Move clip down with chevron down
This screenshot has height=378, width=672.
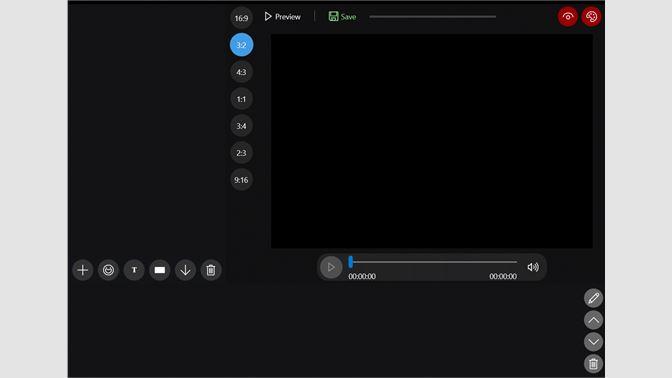[594, 342]
